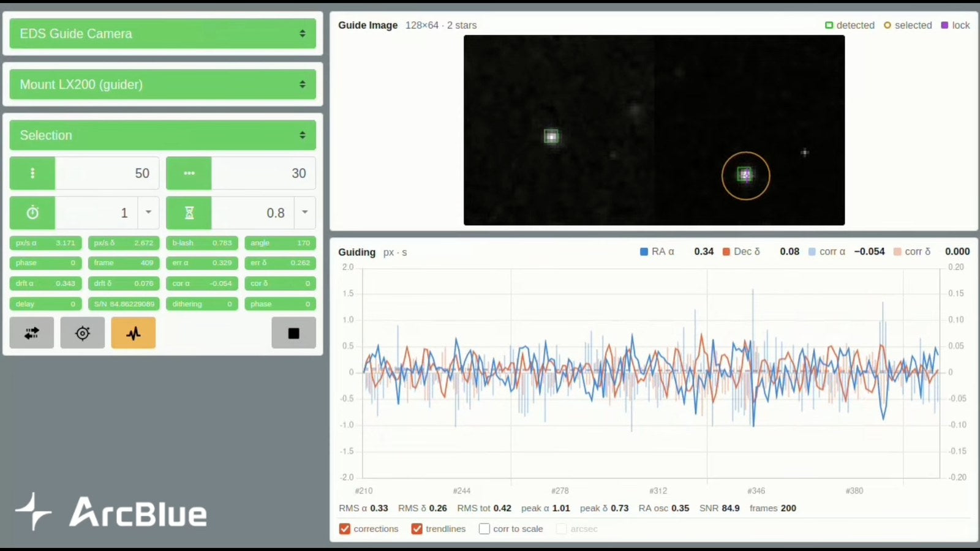Expand the 0.8 delay dropdown arrow
The width and height of the screenshot is (980, 551).
[x=305, y=212]
